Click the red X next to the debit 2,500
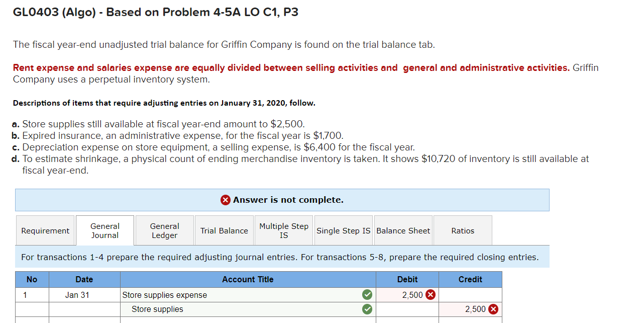 pyautogui.click(x=430, y=295)
